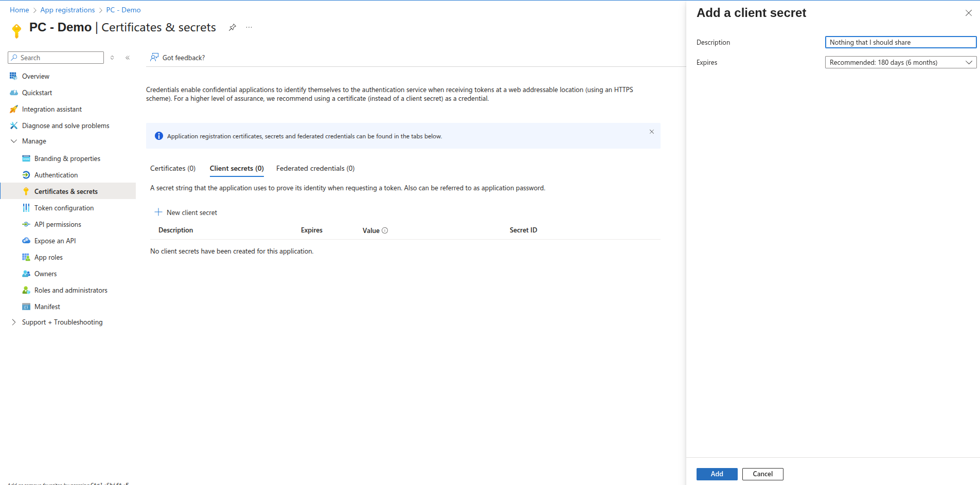Select Expose an API
The image size is (980, 485).
[x=55, y=241]
